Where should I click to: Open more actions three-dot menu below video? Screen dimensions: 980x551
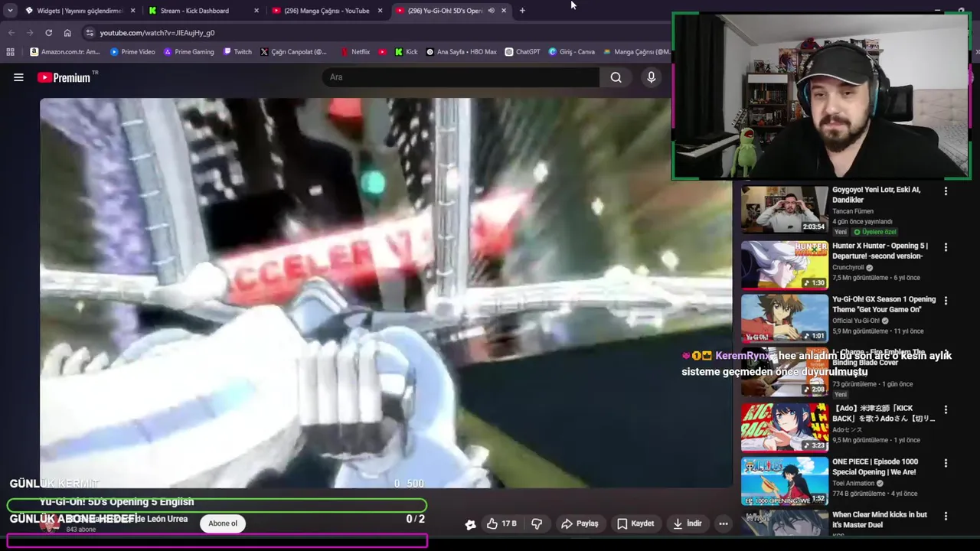(x=724, y=523)
